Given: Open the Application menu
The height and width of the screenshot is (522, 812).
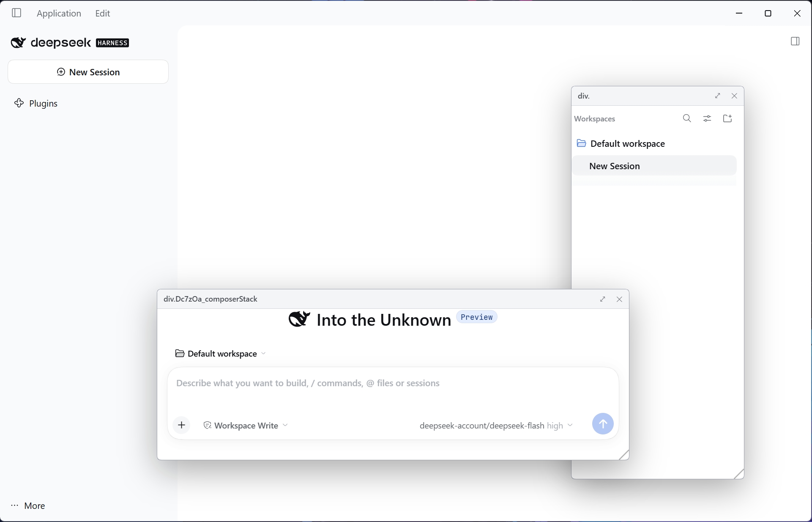Looking at the screenshot, I should 59,13.
